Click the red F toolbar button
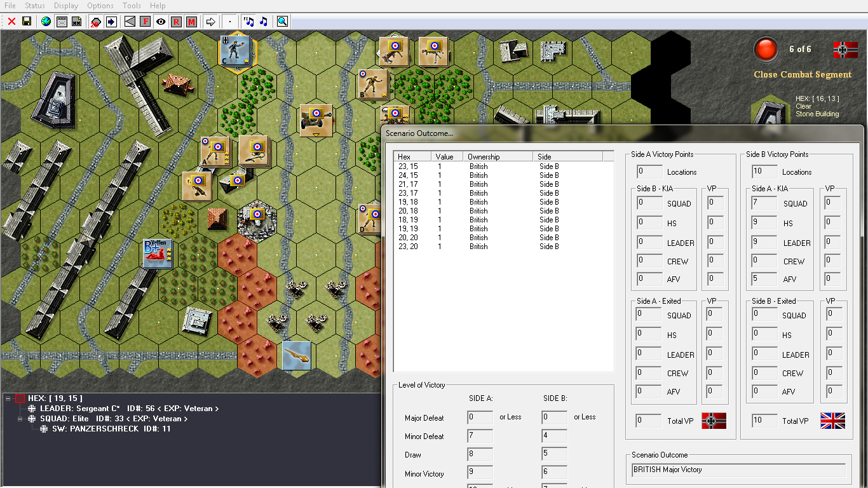 point(146,22)
